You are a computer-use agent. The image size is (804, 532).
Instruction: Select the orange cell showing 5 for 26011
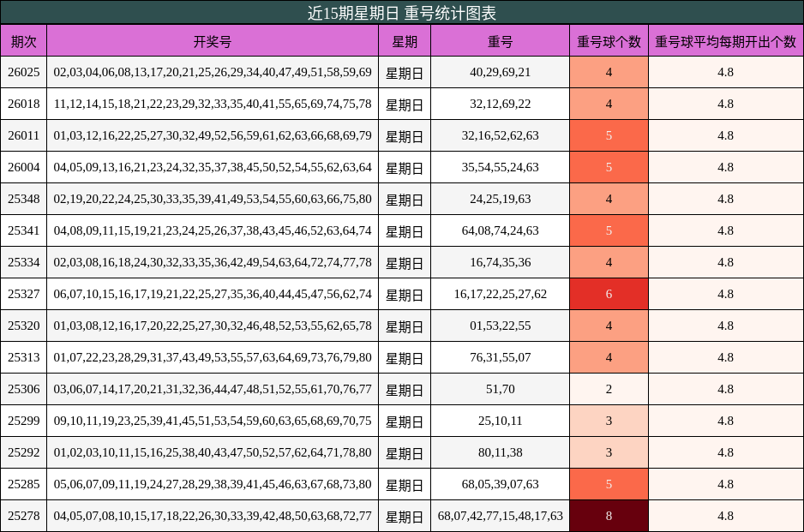coord(609,135)
